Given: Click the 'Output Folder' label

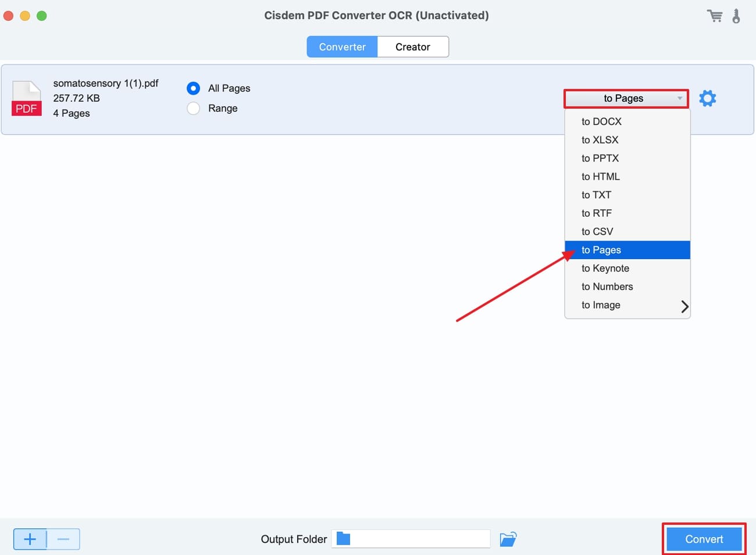Looking at the screenshot, I should tap(294, 539).
